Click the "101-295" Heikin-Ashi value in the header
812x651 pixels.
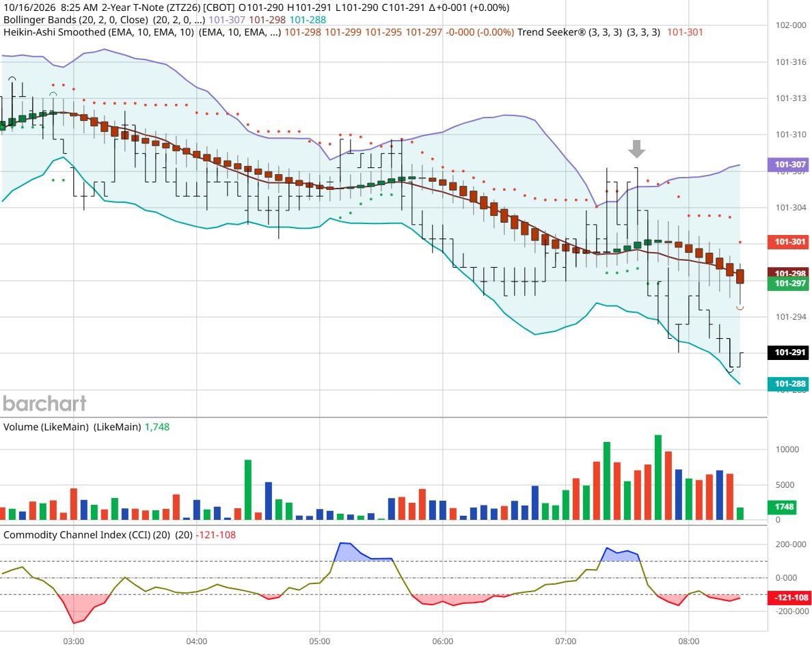tap(383, 32)
